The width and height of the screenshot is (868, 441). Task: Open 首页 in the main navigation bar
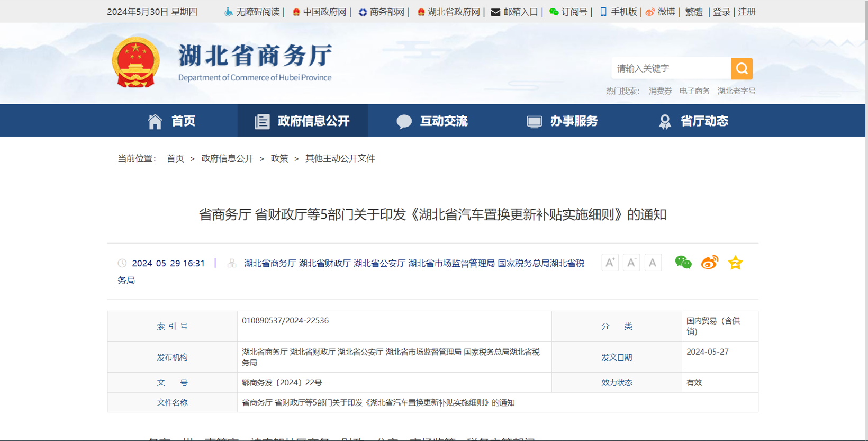(x=172, y=121)
